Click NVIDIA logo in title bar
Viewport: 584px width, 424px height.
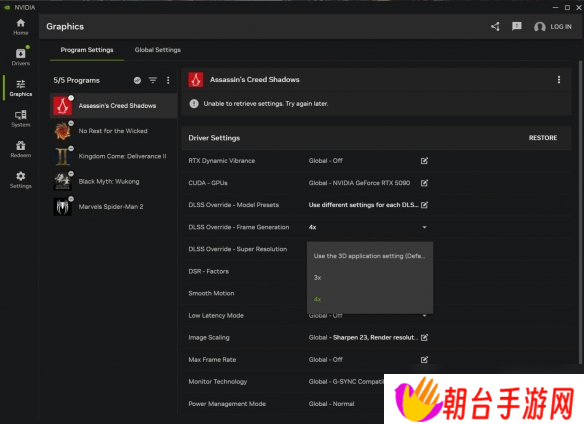[x=7, y=7]
